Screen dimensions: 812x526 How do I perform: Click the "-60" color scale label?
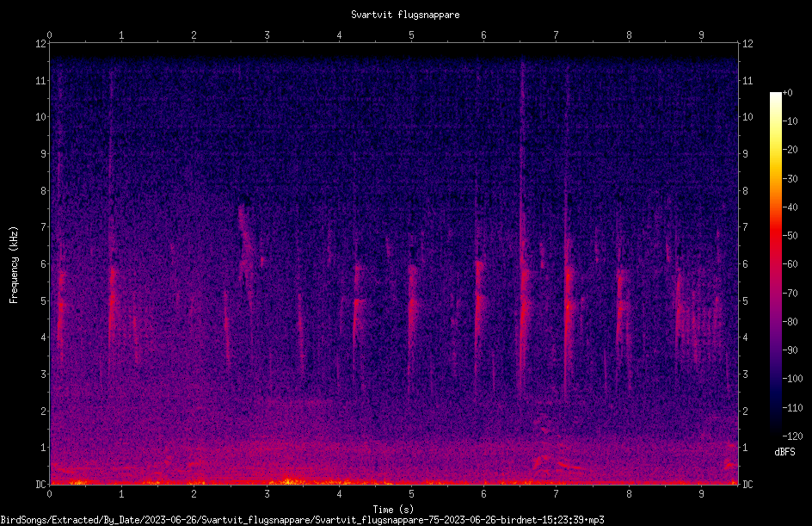point(790,264)
